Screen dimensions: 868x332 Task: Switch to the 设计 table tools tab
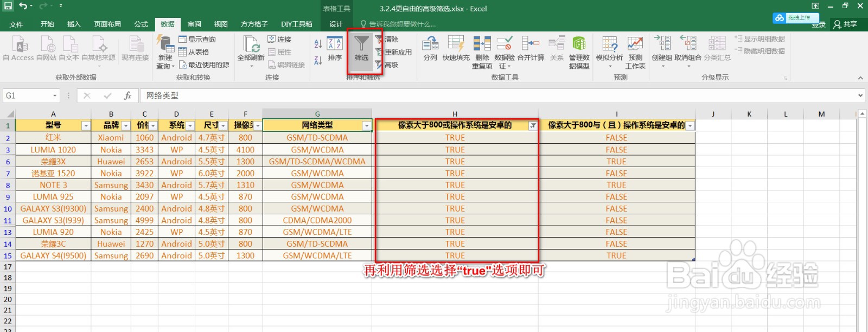tap(336, 24)
